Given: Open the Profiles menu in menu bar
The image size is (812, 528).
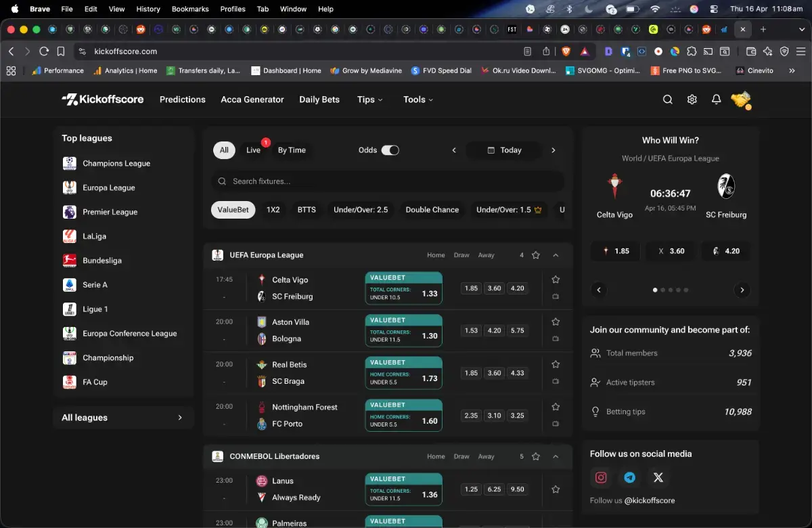Looking at the screenshot, I should point(233,9).
